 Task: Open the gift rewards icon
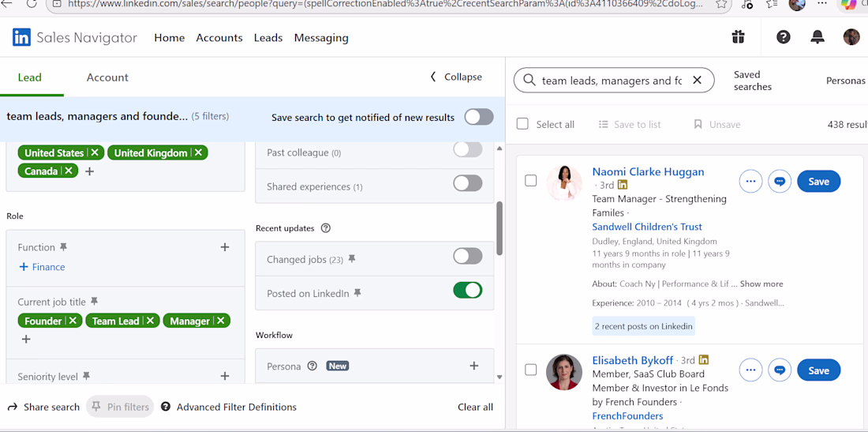[738, 37]
